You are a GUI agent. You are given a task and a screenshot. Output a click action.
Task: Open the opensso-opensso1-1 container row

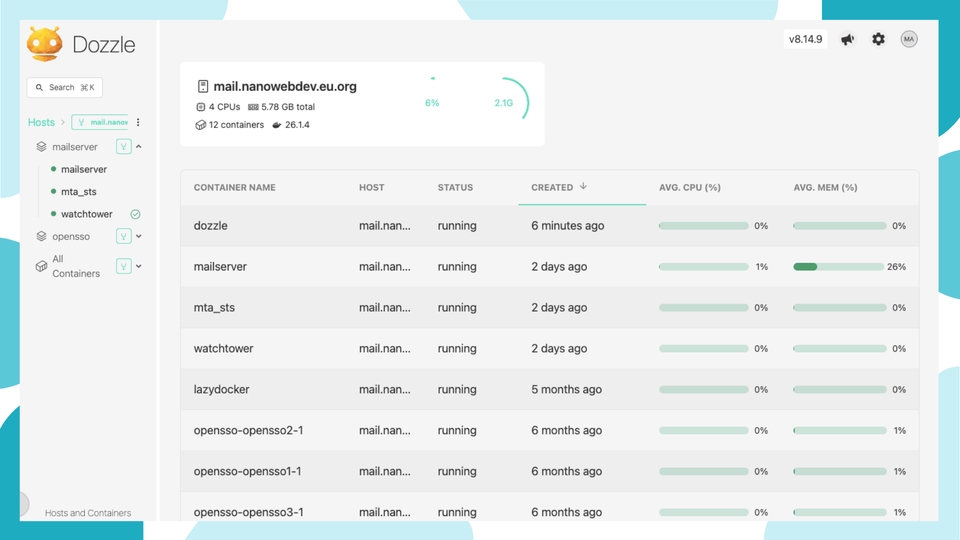tap(550, 471)
